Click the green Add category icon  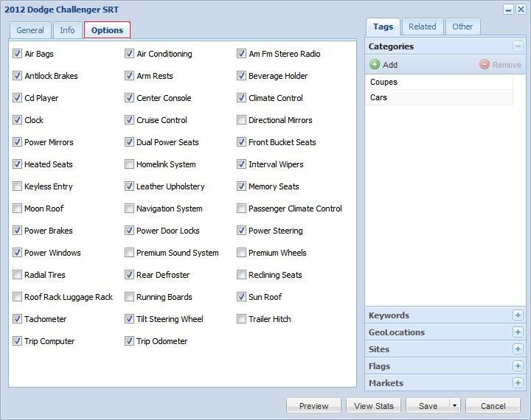[x=375, y=65]
